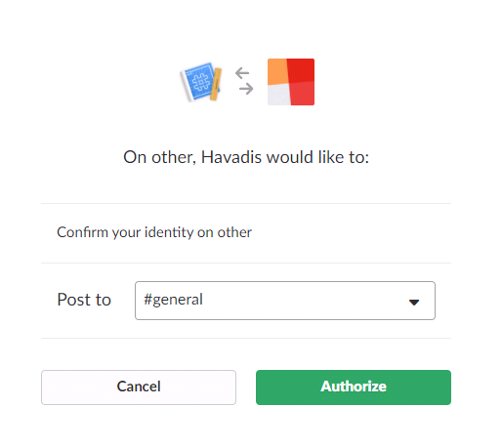The width and height of the screenshot is (502, 448).
Task: Click the left-pointing gray arrow
Action: [x=242, y=73]
